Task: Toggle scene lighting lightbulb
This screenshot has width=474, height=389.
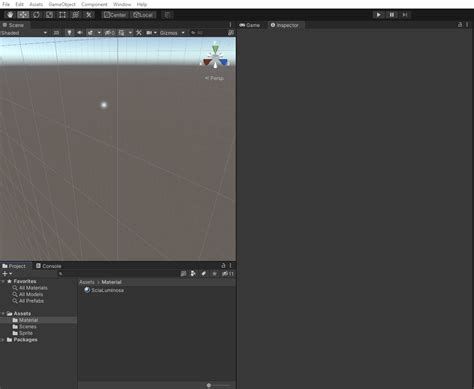Action: pos(69,33)
